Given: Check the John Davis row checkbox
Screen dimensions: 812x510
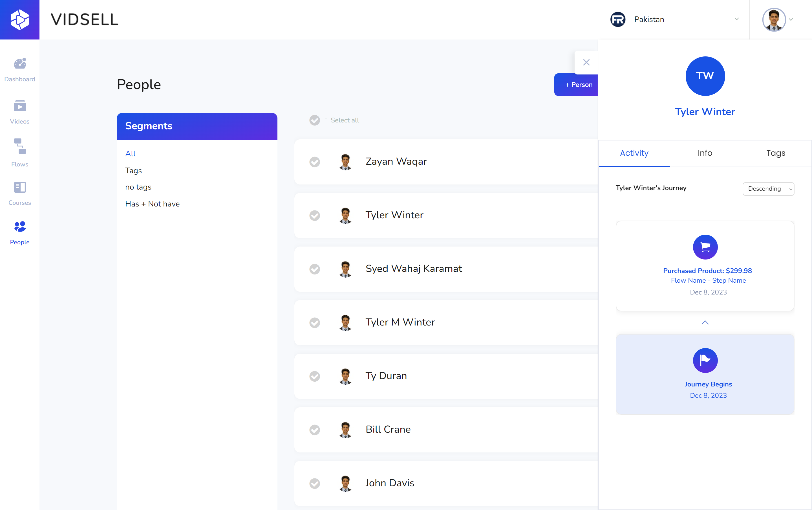Looking at the screenshot, I should coord(314,484).
